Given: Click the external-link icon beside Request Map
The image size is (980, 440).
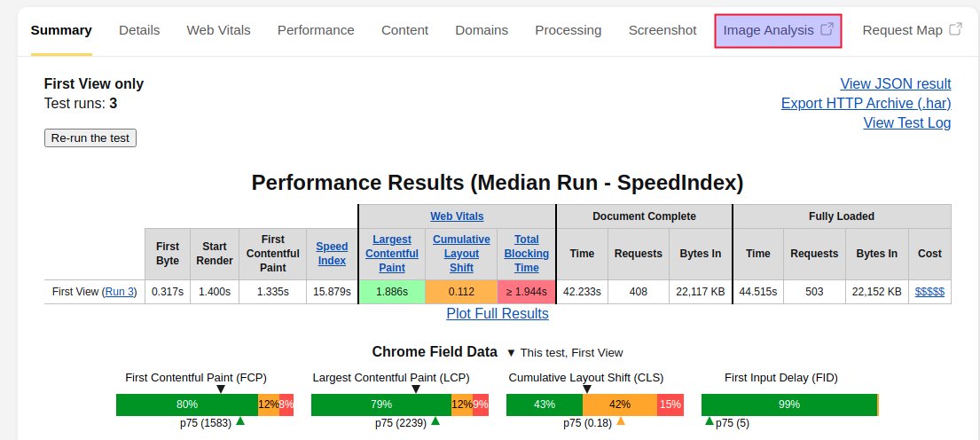Looking at the screenshot, I should coord(955,29).
